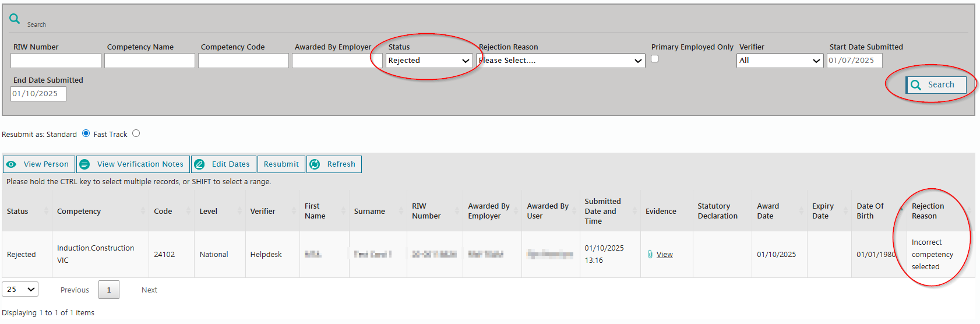The width and height of the screenshot is (980, 324).
Task: Click the View Verification Notes list icon
Action: pos(84,164)
